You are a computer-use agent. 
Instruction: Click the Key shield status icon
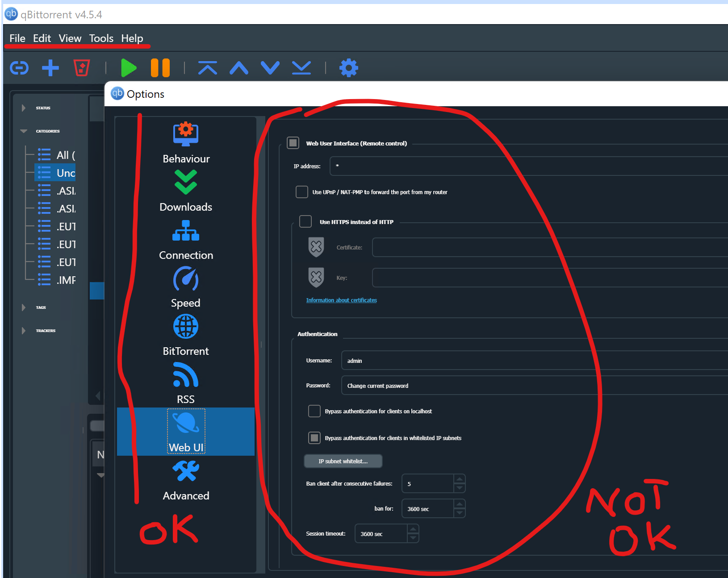coord(316,277)
